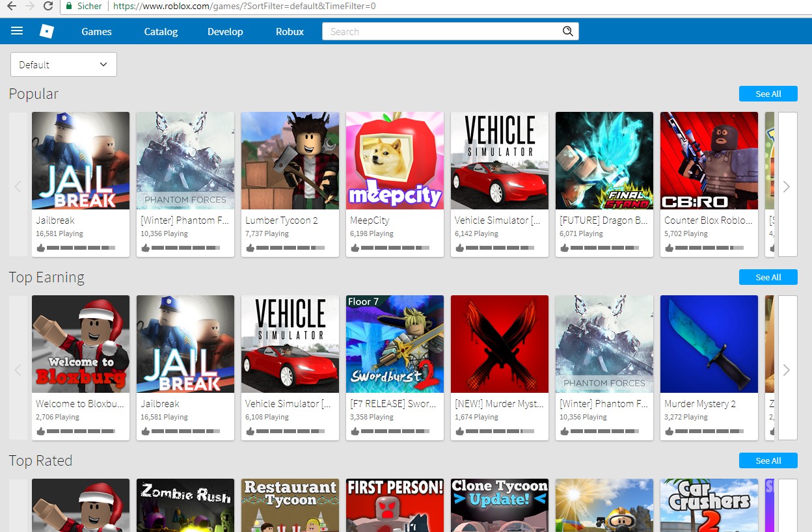Screen dimensions: 812x532
Task: Reload the page with the browser refresh icon
Action: (x=47, y=6)
